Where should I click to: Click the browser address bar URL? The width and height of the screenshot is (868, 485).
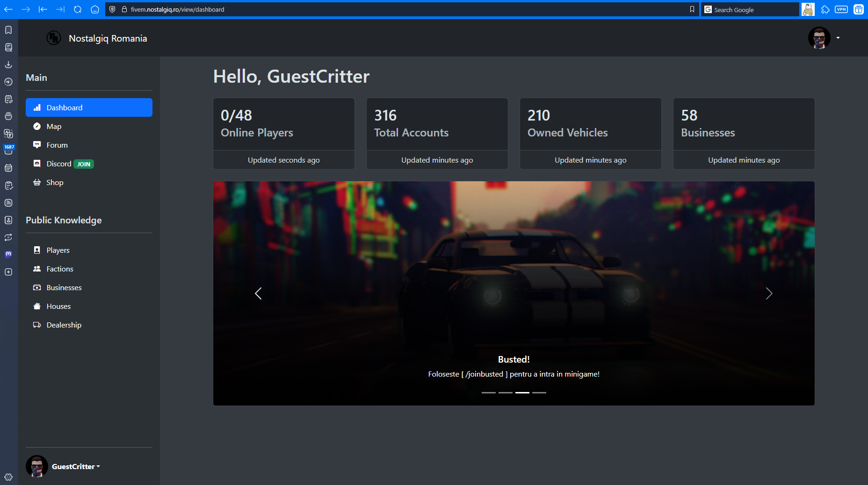(177, 9)
